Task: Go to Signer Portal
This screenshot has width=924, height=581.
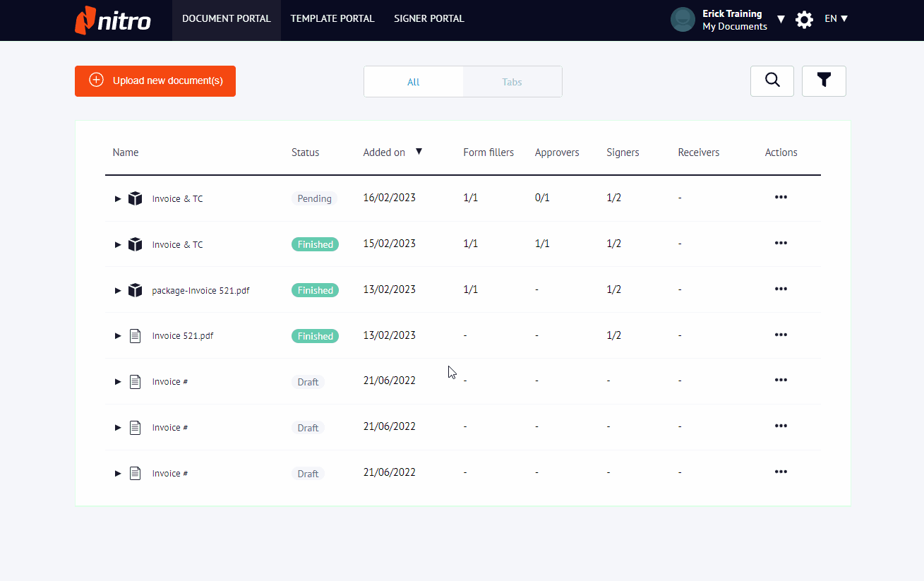Action: [429, 19]
